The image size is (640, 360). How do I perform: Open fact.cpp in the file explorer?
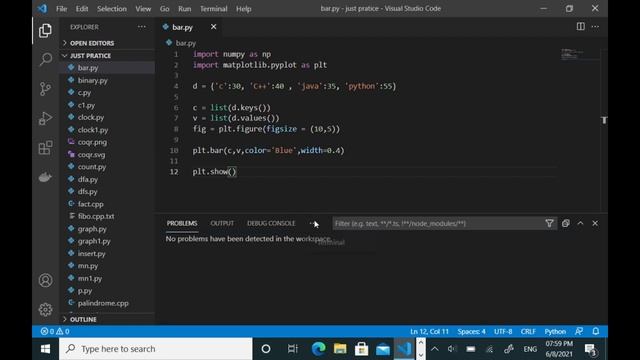pos(91,204)
